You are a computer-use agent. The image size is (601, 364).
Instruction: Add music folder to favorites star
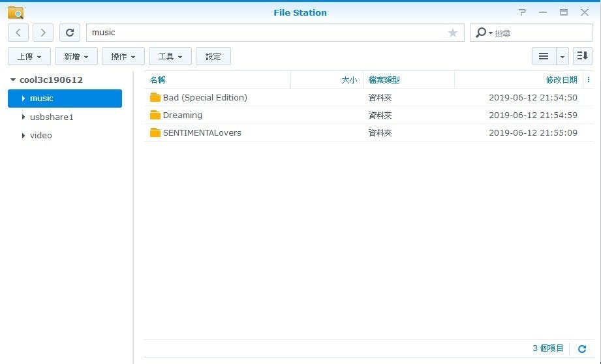coord(453,33)
